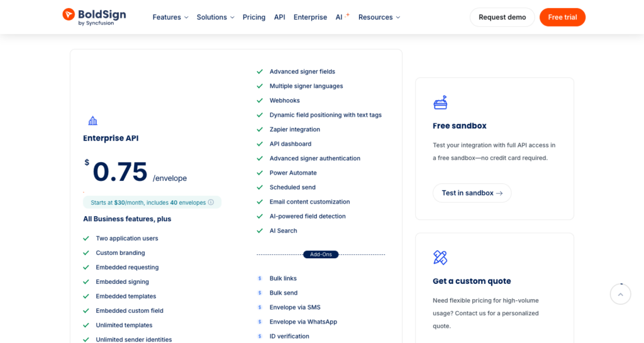Click the "Get a custom quote" heading
This screenshot has width=644, height=343.
tap(472, 281)
